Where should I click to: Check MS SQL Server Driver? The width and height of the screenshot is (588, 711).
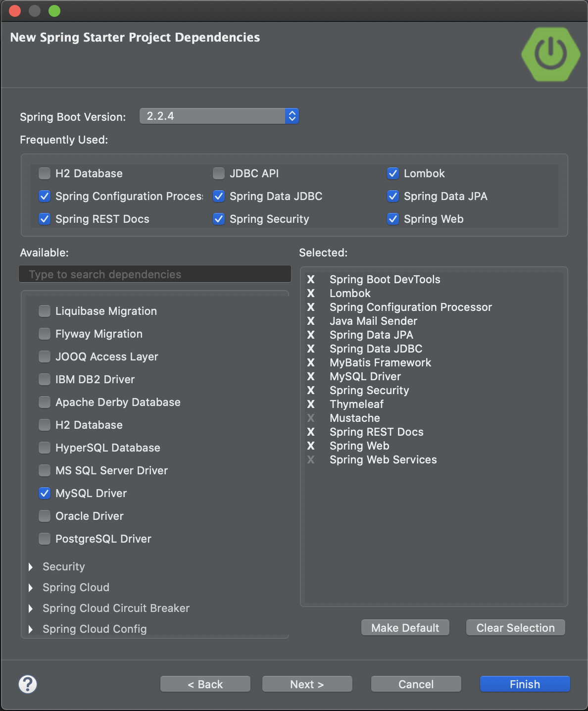(45, 470)
